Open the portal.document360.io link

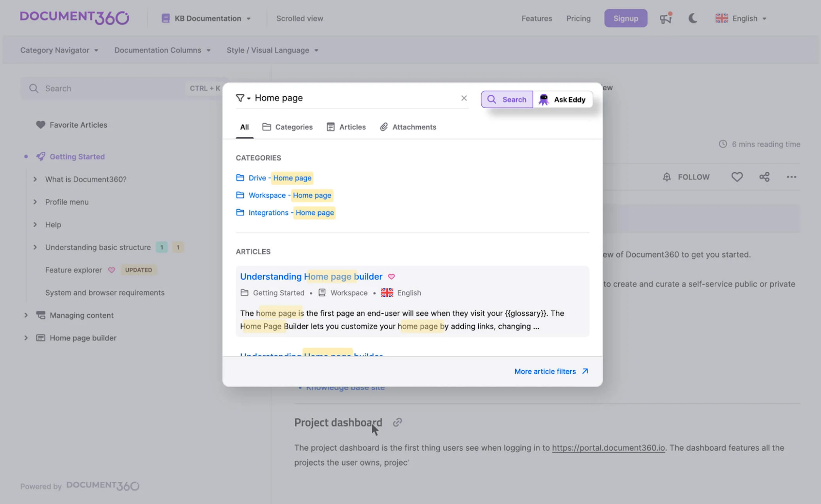(x=609, y=448)
